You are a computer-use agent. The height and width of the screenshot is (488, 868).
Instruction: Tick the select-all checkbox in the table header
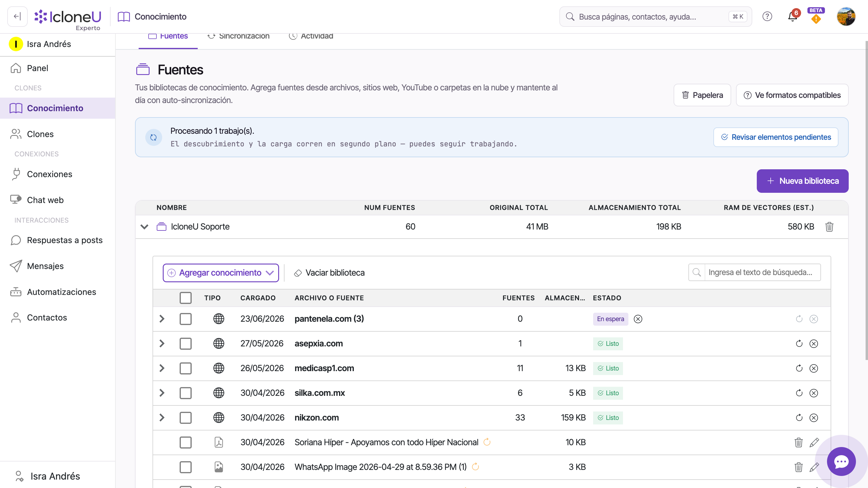185,298
